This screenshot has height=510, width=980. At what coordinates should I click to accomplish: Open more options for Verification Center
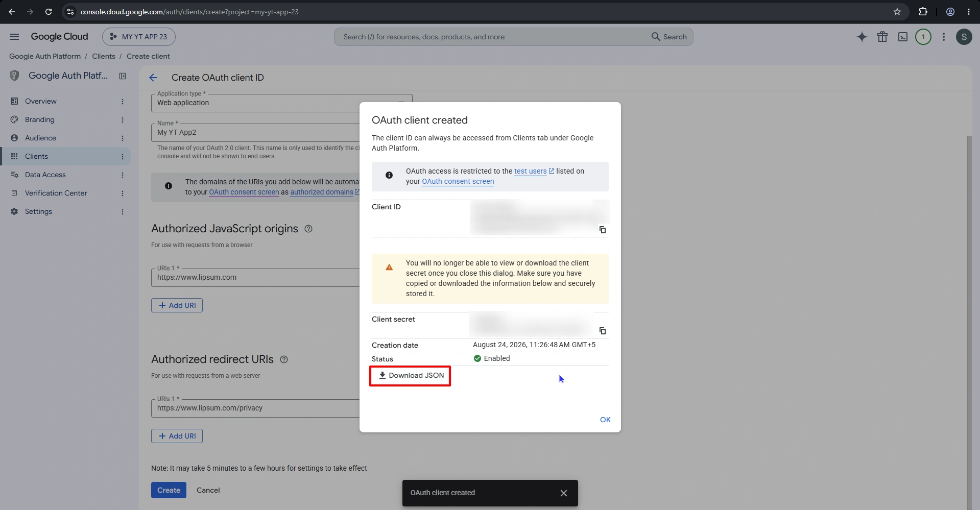[123, 193]
